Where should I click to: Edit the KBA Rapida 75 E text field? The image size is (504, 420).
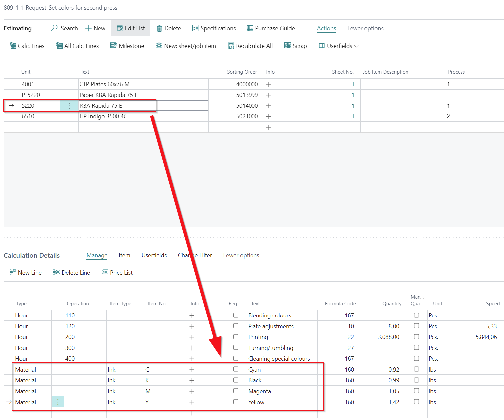pos(143,106)
